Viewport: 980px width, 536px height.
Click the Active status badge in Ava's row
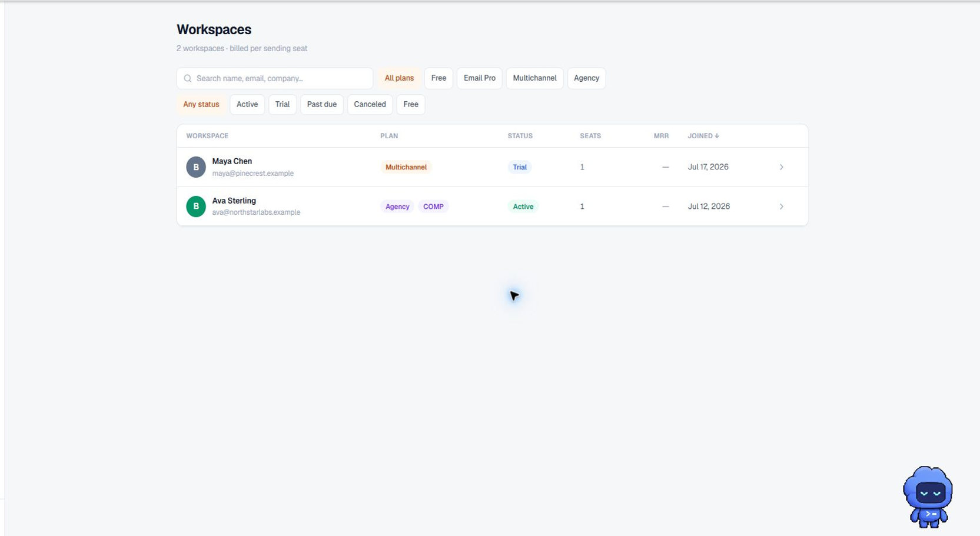click(523, 207)
